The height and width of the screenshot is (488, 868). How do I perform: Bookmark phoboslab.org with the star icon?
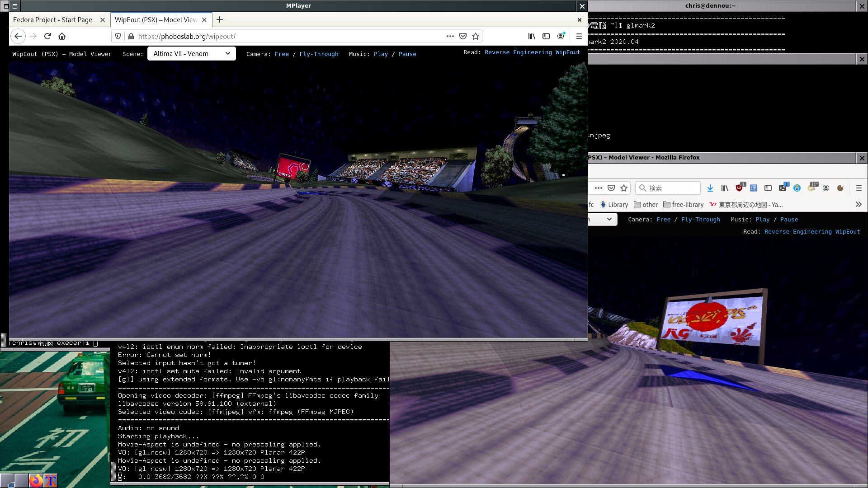[476, 36]
